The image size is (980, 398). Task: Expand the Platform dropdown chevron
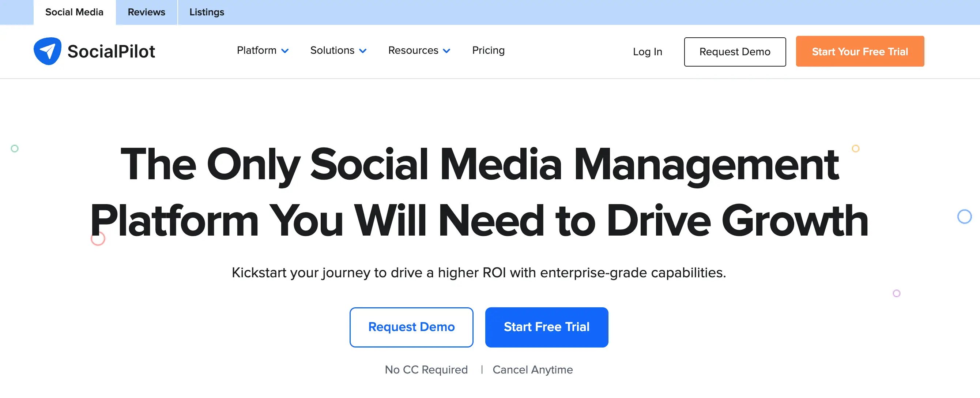pos(284,51)
